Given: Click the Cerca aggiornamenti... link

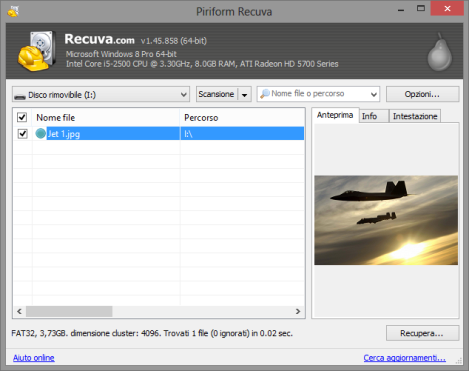Looking at the screenshot, I should [405, 358].
